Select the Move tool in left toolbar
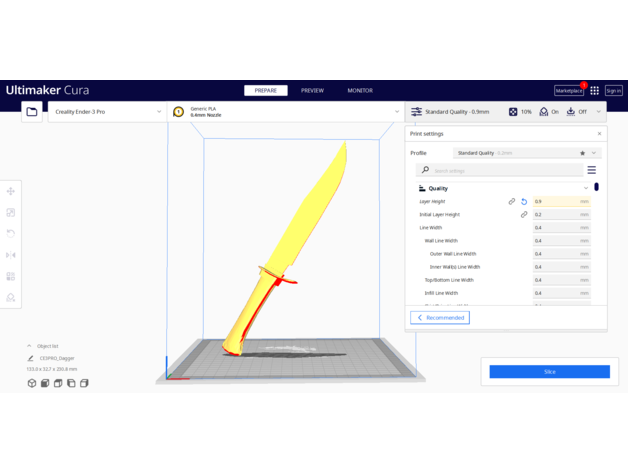Screen dimensions: 628x472 tap(11, 191)
